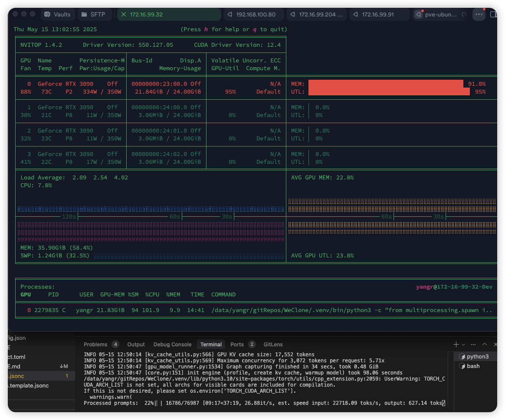Switch to the 192.168.100.80 tab
Image resolution: width=505 pixels, height=420 pixels.
click(255, 14)
